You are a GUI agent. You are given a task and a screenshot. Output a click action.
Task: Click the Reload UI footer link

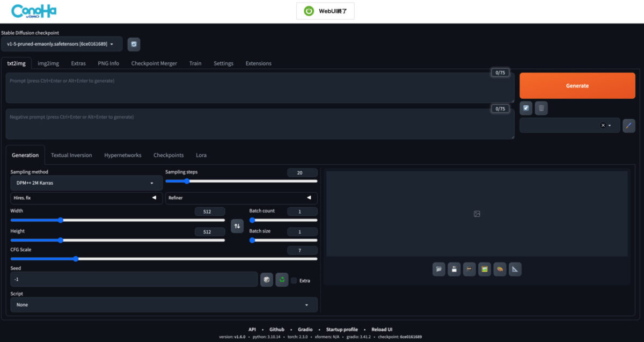click(x=382, y=329)
